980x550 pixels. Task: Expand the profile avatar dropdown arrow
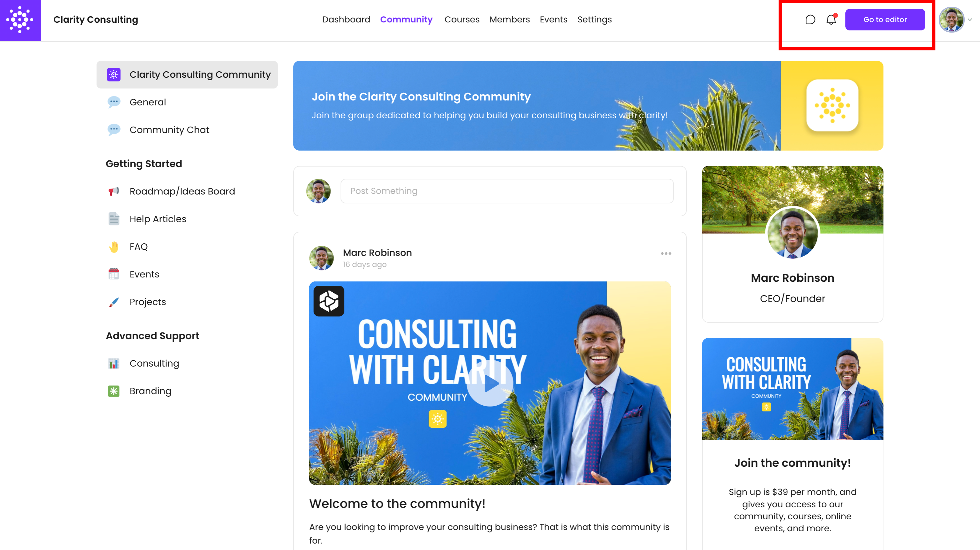(970, 20)
